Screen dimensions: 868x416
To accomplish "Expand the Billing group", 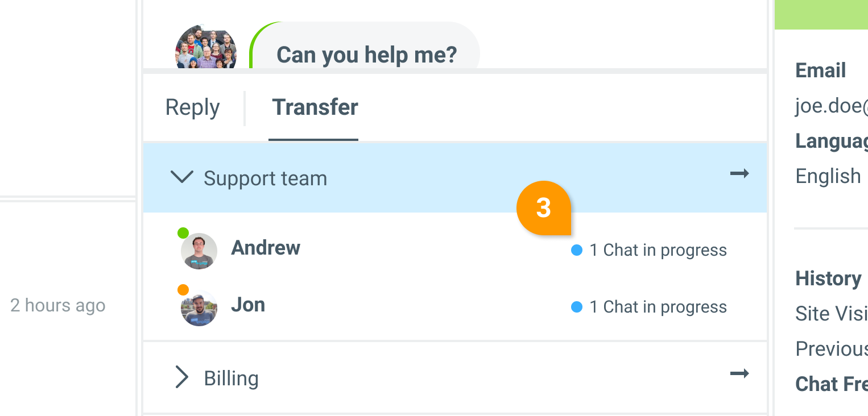I will click(x=181, y=377).
